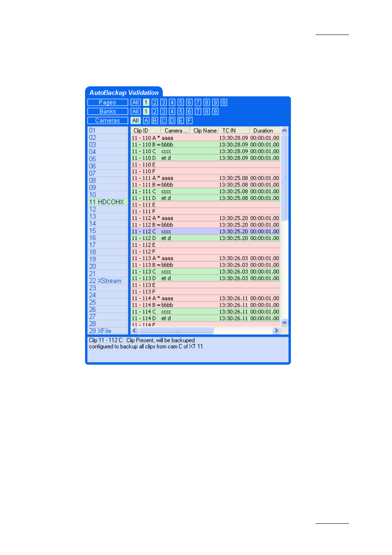Toggle page filter 5
This screenshot has width=392, height=555.
[181, 102]
